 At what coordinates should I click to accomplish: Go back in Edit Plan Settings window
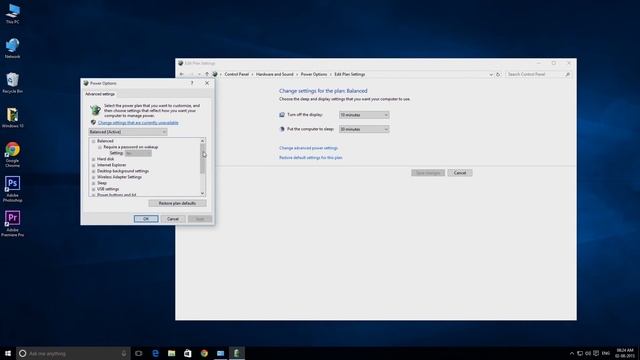(x=182, y=74)
